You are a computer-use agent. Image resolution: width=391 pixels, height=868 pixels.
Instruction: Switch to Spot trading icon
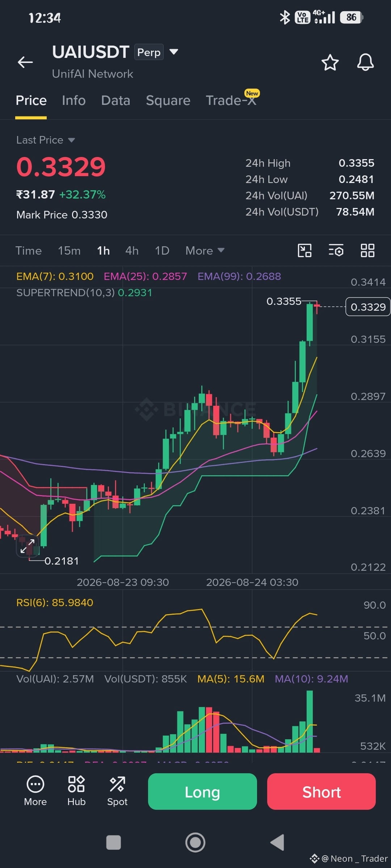click(117, 791)
